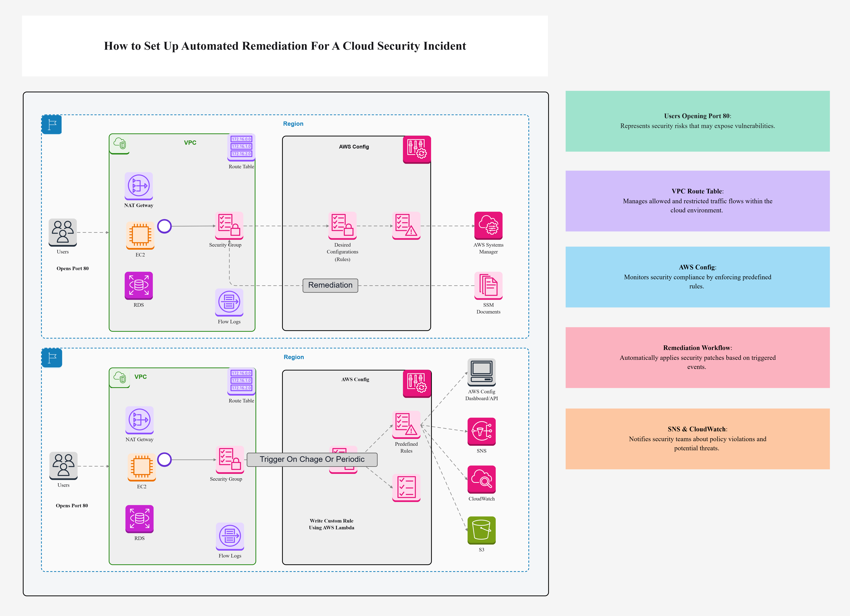Select the AWS Config Dashboard/API computer icon

click(x=482, y=372)
